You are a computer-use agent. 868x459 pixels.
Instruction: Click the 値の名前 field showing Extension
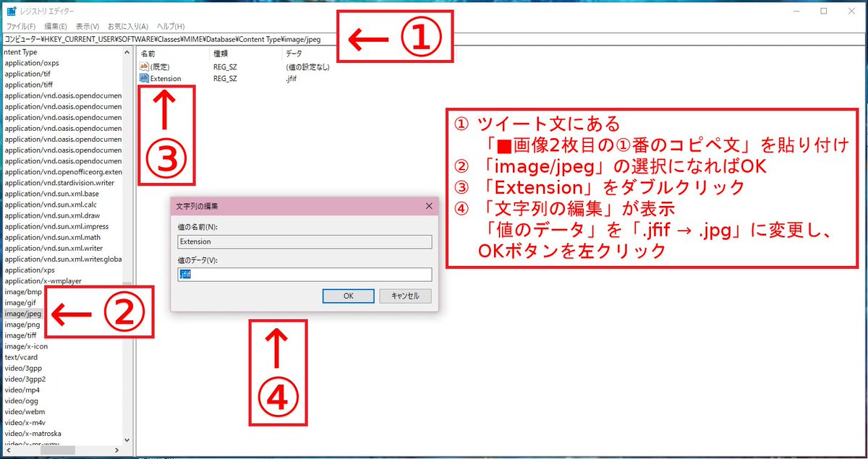[x=304, y=241]
